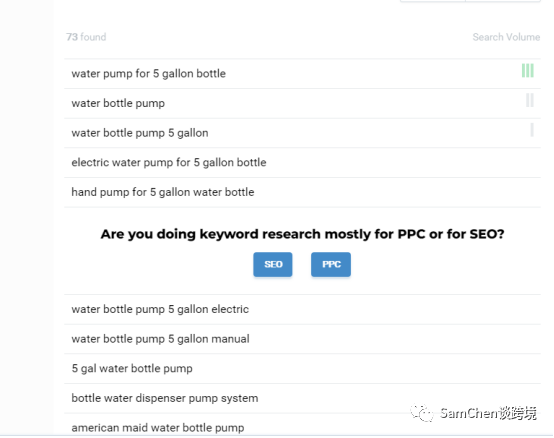Choose the PPC button
The image size is (554, 438).
(331, 264)
